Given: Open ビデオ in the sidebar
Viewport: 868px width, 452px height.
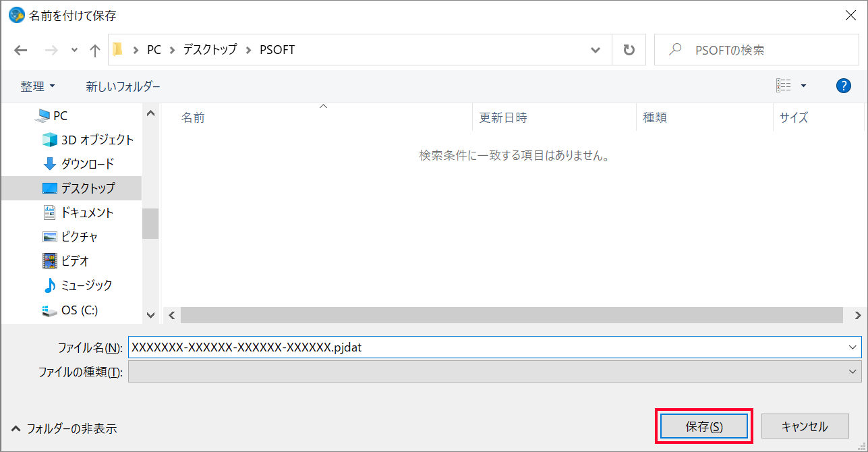Looking at the screenshot, I should click(75, 261).
